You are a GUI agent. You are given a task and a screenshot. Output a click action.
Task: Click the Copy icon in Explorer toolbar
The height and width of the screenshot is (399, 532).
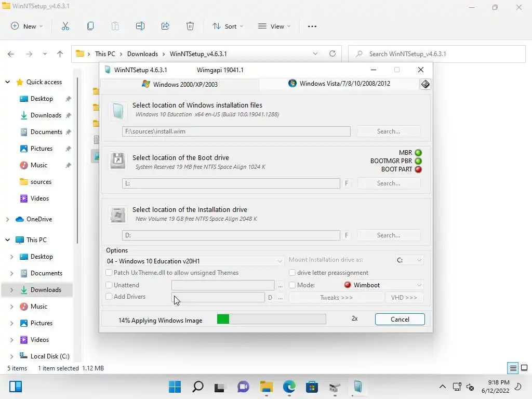(90, 26)
